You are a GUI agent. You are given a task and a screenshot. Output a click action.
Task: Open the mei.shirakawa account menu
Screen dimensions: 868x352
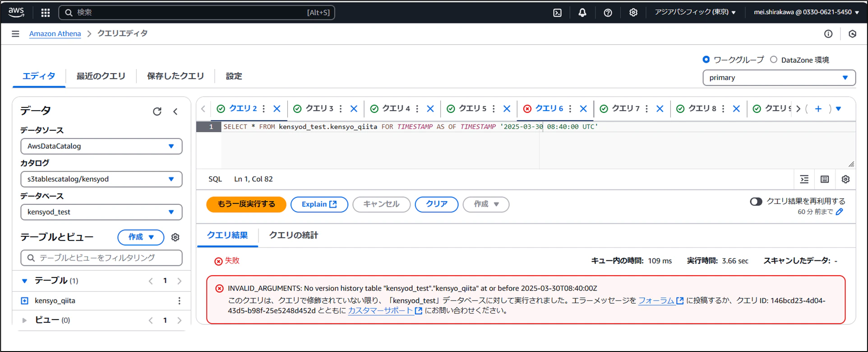pyautogui.click(x=807, y=12)
